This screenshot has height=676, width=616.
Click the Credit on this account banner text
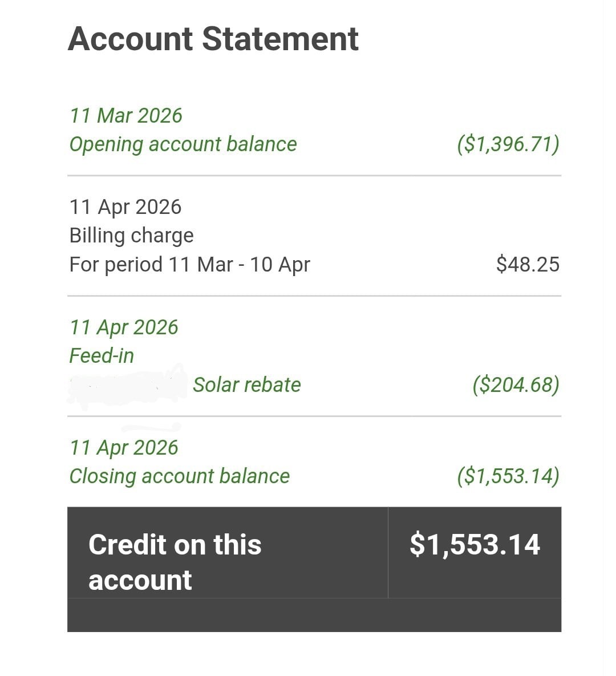[175, 562]
